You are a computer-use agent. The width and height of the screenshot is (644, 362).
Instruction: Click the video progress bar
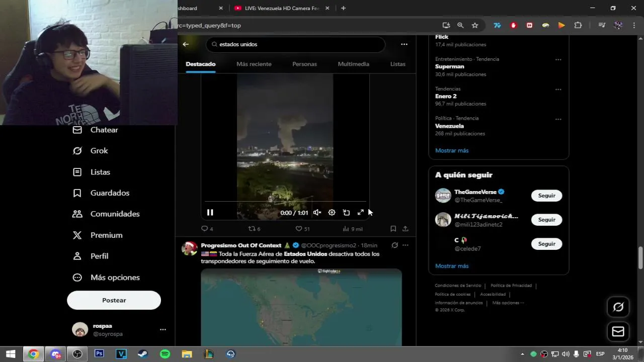point(285,202)
